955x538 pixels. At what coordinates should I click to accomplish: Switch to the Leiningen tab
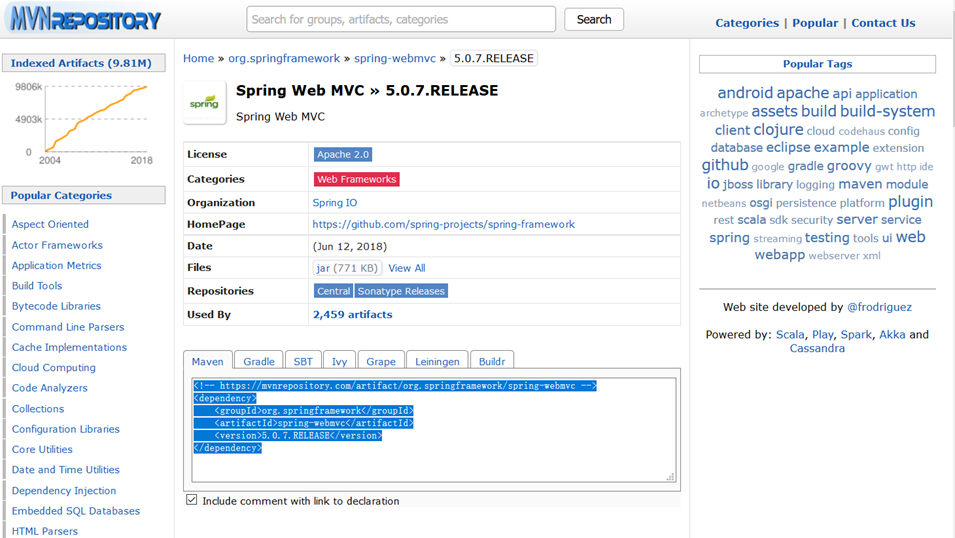437,361
